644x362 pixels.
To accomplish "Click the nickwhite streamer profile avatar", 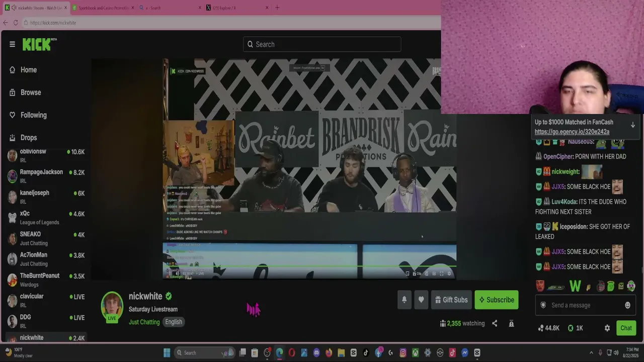I will click(x=112, y=306).
